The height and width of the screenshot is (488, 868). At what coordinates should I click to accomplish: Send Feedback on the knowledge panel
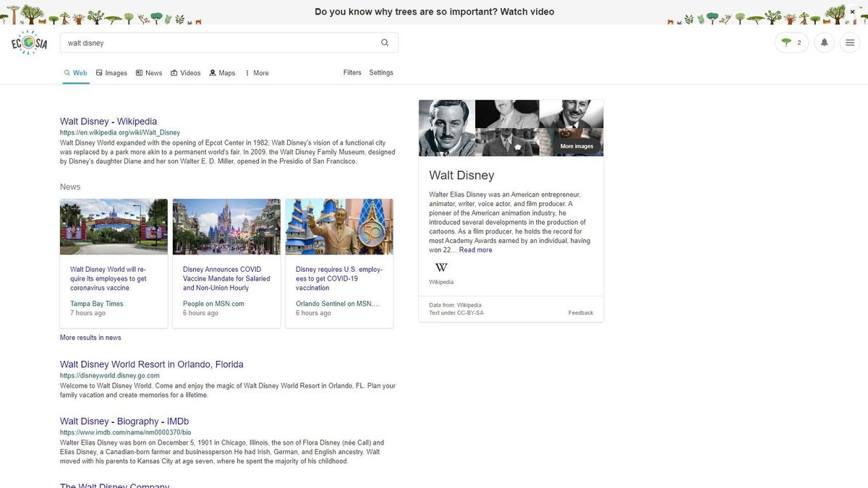pyautogui.click(x=580, y=312)
